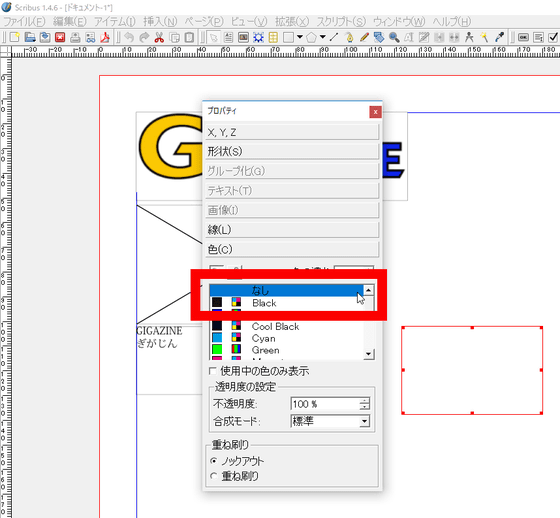
Task: Select the PDF check box tool
Action: click(x=553, y=37)
